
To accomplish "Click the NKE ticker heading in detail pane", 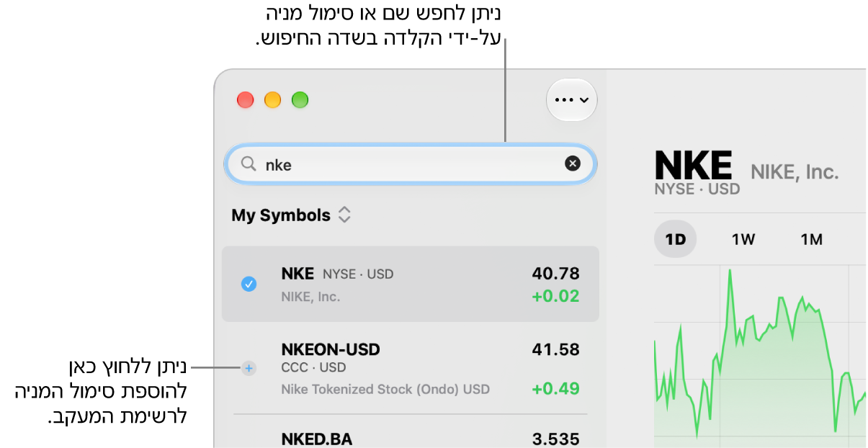I will point(694,165).
